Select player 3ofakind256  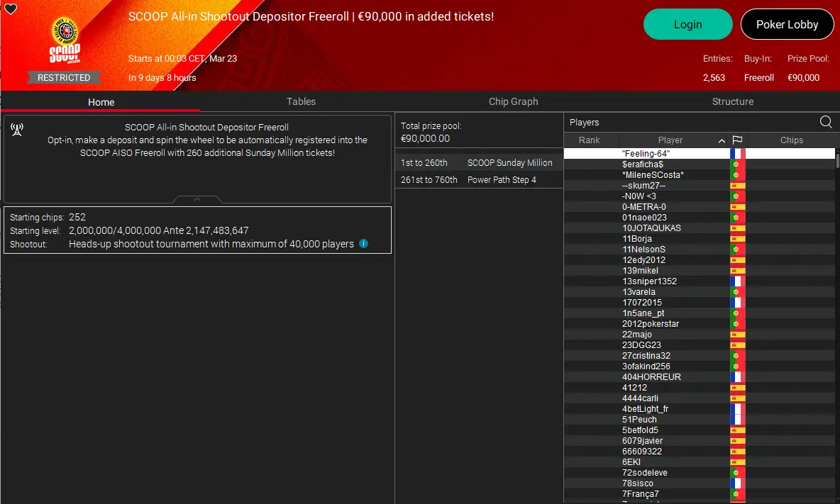[x=699, y=366]
